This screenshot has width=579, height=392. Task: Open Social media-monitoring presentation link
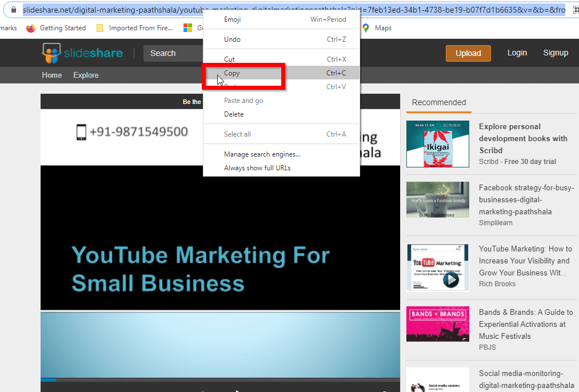526,379
